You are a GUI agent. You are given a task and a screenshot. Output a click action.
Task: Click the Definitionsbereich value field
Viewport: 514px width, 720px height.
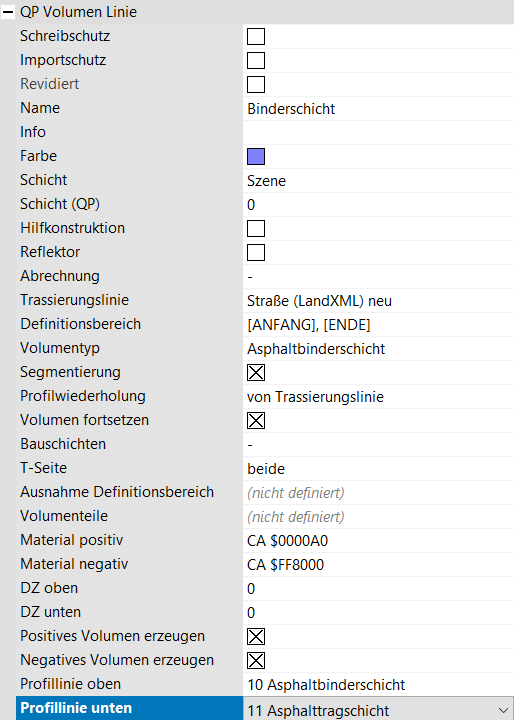[x=378, y=325]
